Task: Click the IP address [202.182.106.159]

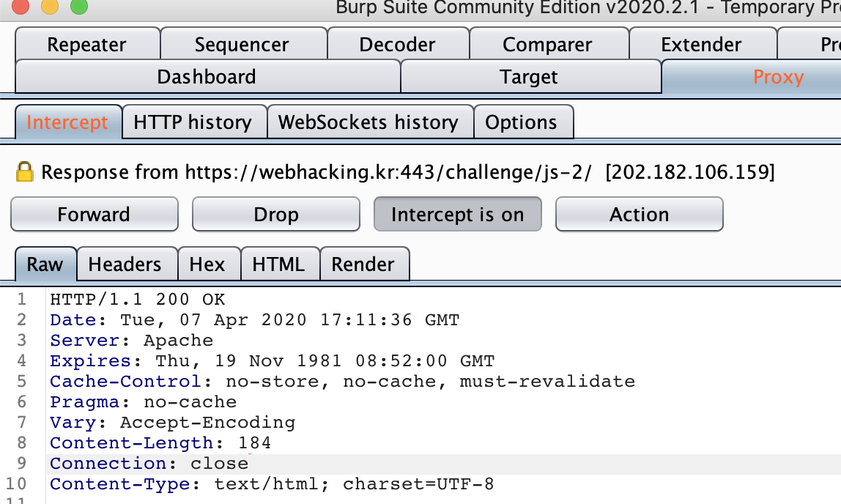Action: [690, 172]
